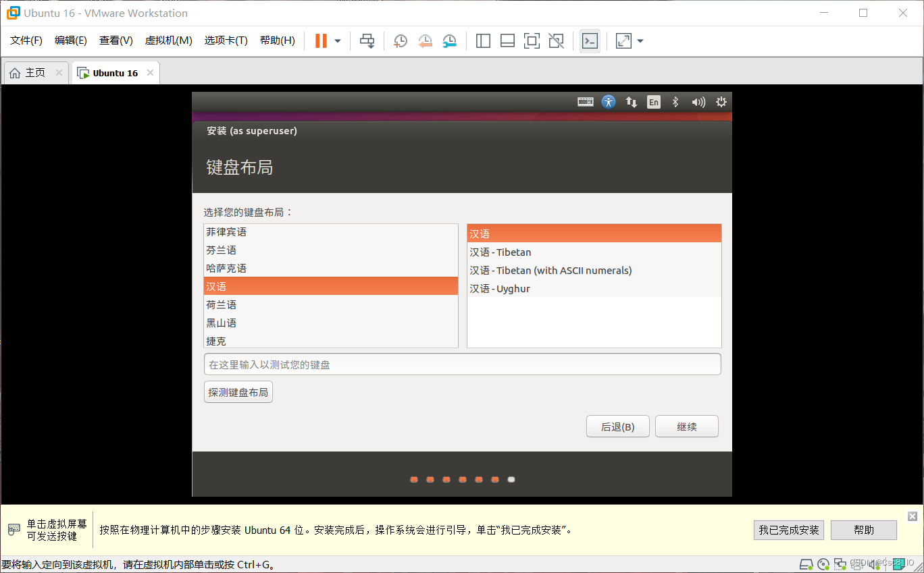Image resolution: width=924 pixels, height=573 pixels.
Task: Click the 帮助 button in the hint bar
Action: pos(864,530)
